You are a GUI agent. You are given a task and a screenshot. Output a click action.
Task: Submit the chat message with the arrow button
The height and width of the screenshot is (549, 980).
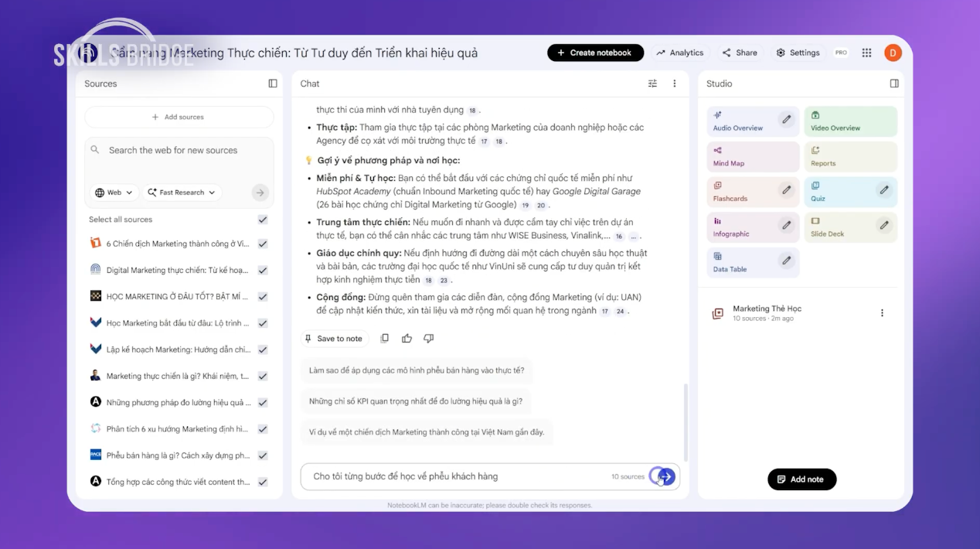point(666,476)
